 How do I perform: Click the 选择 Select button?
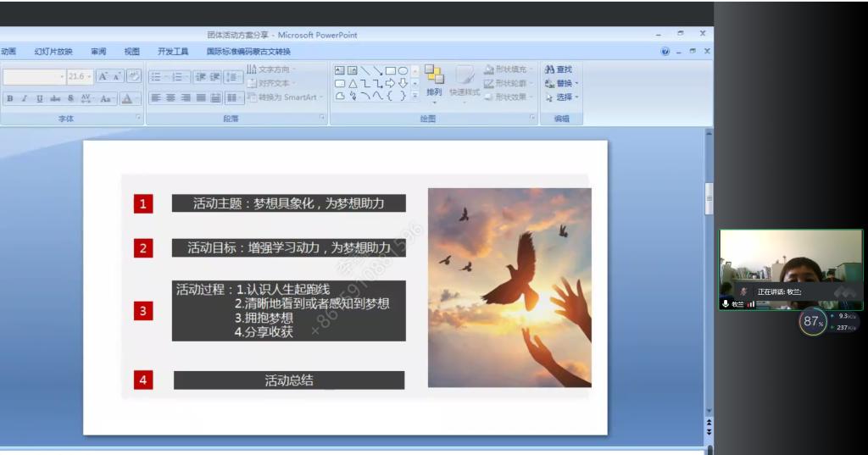[561, 97]
